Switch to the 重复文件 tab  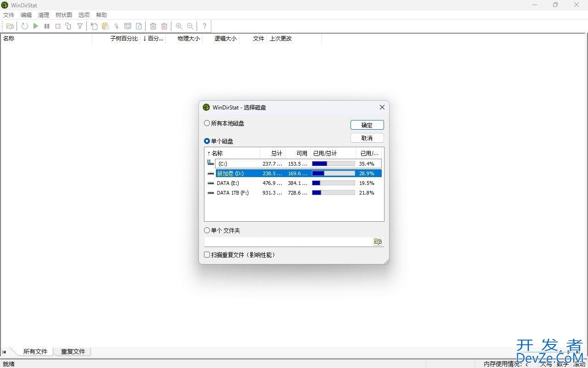[73, 351]
